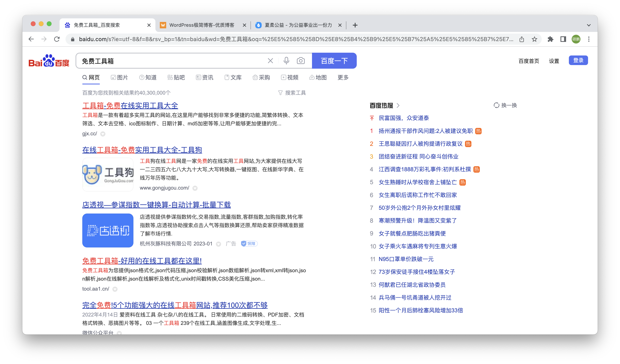This screenshot has height=364, width=620.
Task: Switch to the 知道 tab
Action: 148,77
